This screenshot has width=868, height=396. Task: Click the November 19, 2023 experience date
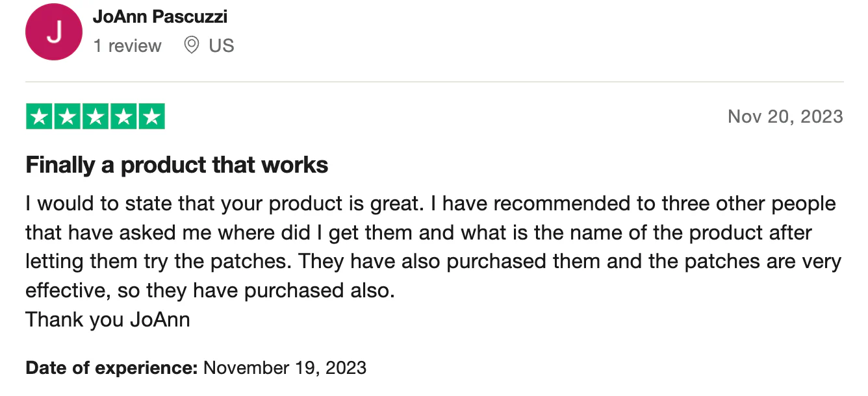(x=285, y=368)
